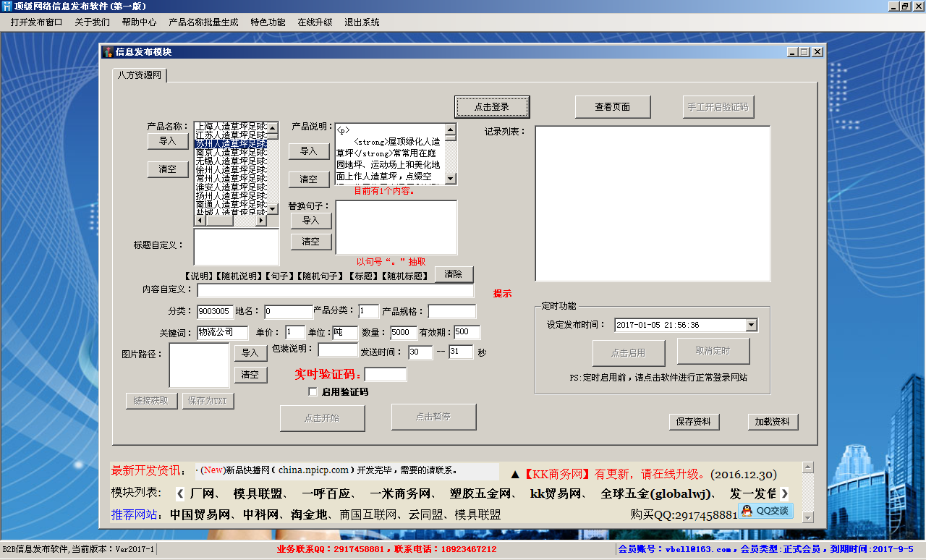
Task: Open 塑胶五金网 module link
Action: (480, 494)
